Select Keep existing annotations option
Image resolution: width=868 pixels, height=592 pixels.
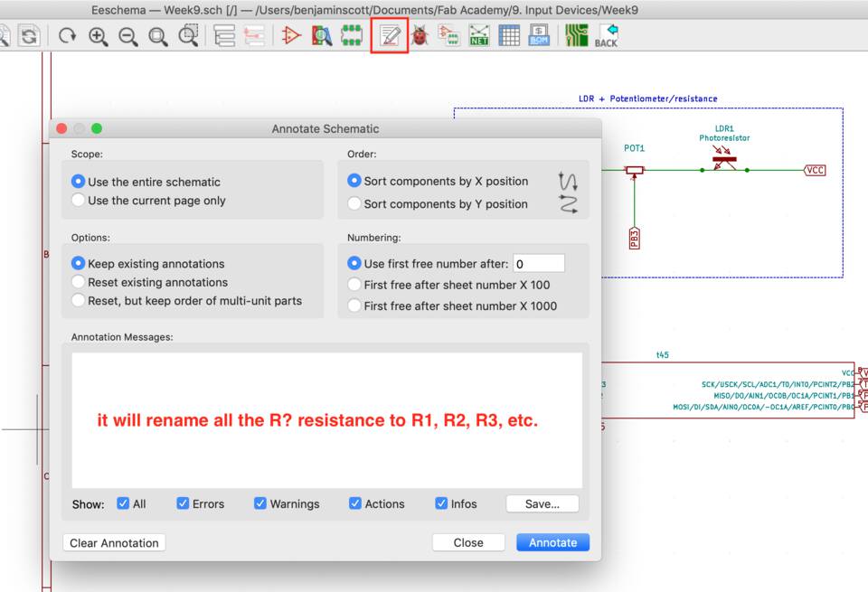click(x=148, y=263)
